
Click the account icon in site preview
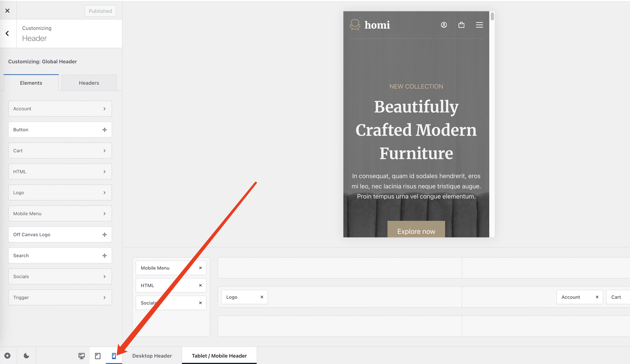click(x=444, y=25)
